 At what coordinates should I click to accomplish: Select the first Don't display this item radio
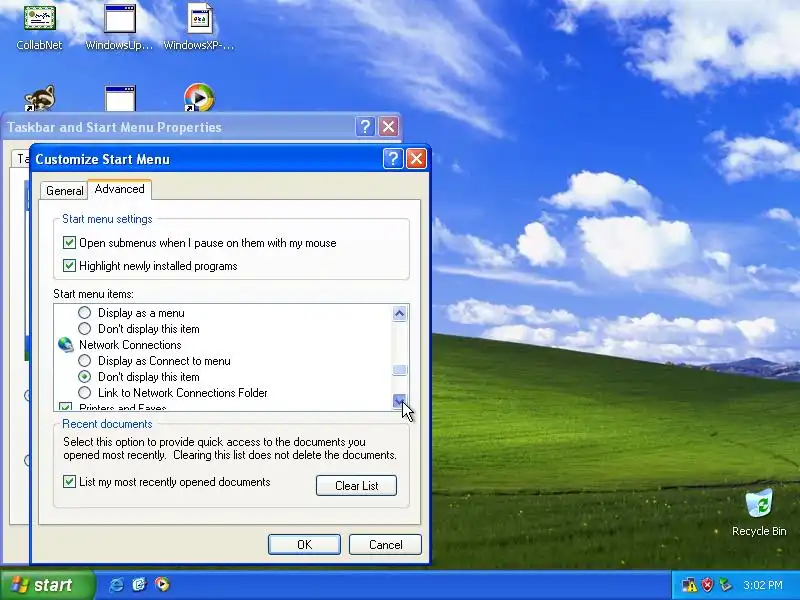[x=85, y=329]
